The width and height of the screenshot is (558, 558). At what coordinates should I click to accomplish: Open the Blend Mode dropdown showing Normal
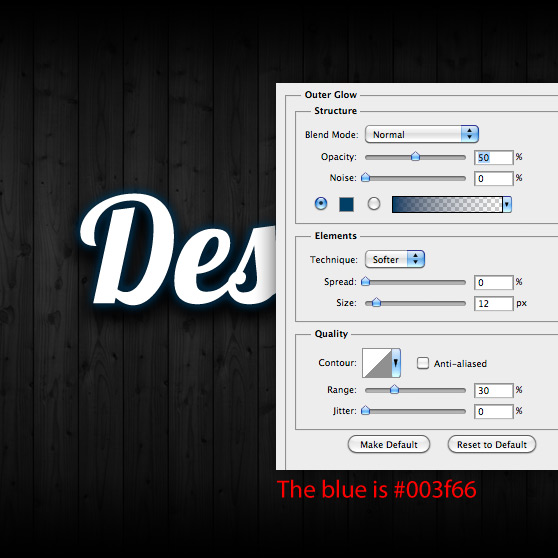(422, 134)
